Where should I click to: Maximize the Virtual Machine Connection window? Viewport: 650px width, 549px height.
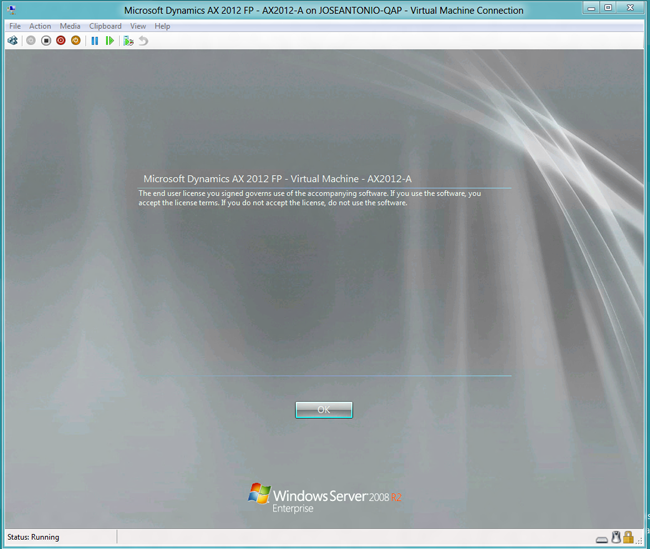coord(608,8)
